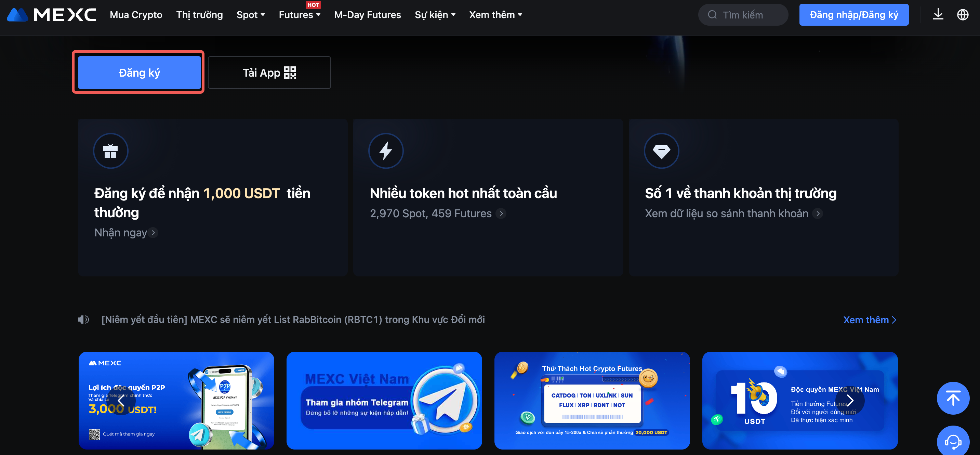Image resolution: width=980 pixels, height=455 pixels.
Task: Open the Xem thêm navigation dropdown
Action: point(495,15)
